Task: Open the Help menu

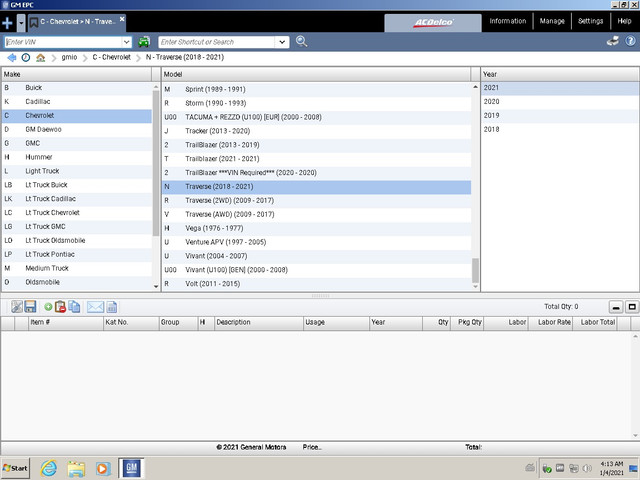Action: click(624, 21)
